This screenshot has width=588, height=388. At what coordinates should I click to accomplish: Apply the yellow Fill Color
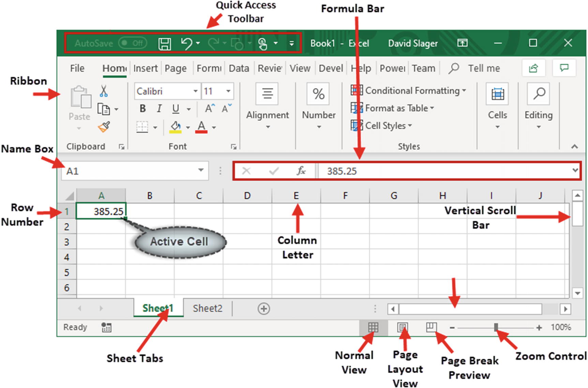(176, 127)
